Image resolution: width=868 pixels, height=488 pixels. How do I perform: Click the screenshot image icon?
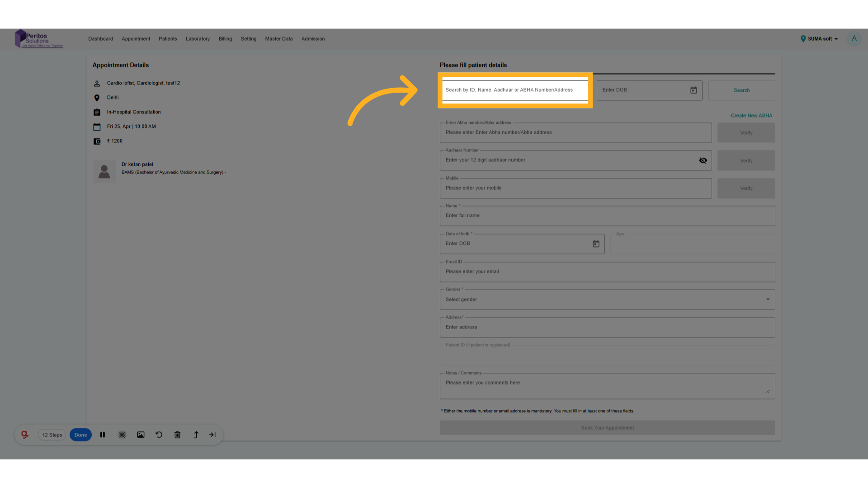pyautogui.click(x=141, y=435)
